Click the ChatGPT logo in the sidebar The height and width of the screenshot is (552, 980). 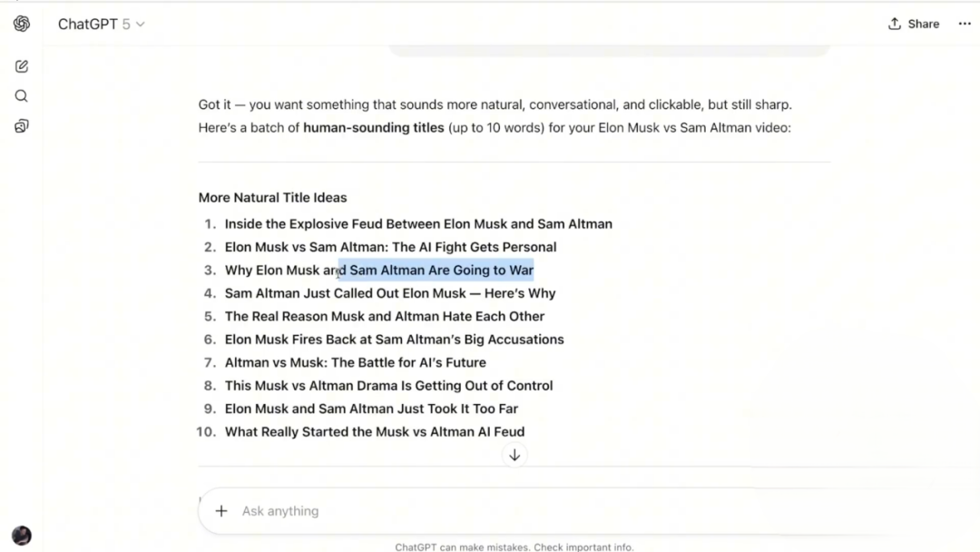pyautogui.click(x=22, y=24)
